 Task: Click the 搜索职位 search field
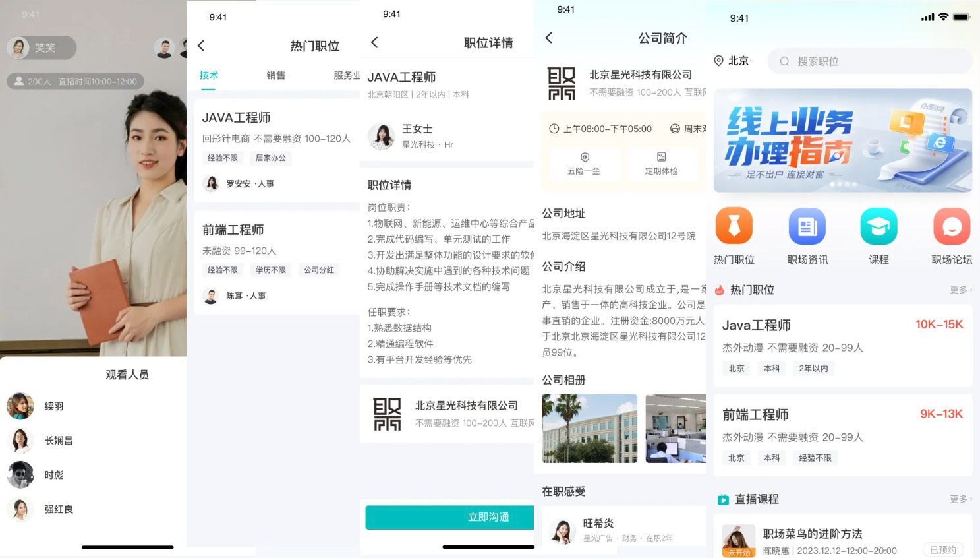pos(870,61)
